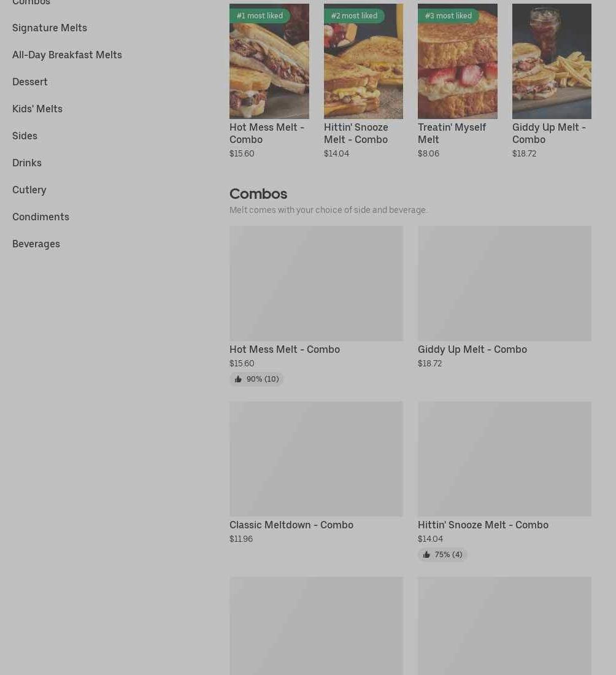Open Treatin' Myself Melt featured photo
The width and height of the screenshot is (616, 675).
[457, 61]
